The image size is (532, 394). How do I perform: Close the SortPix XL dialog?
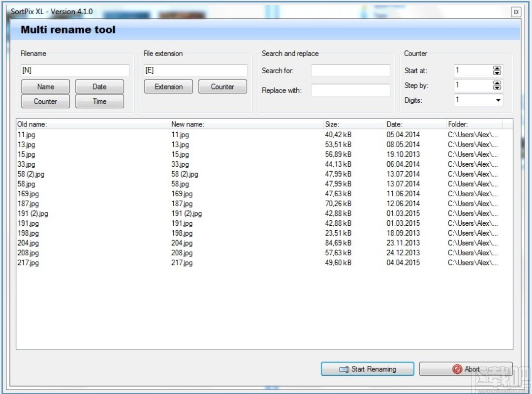(x=516, y=12)
